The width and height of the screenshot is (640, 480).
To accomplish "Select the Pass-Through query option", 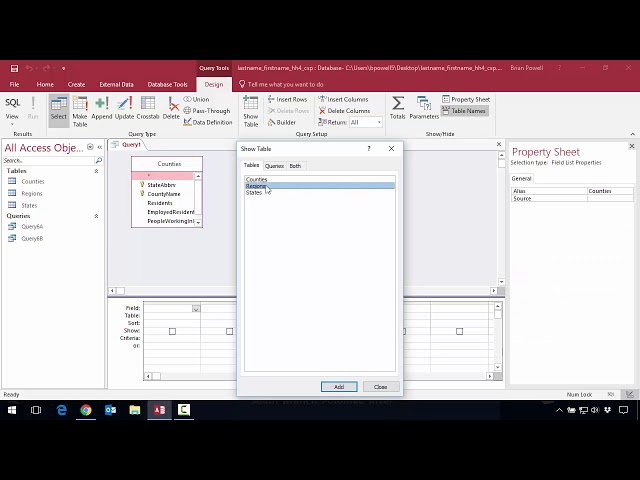I will coord(207,111).
